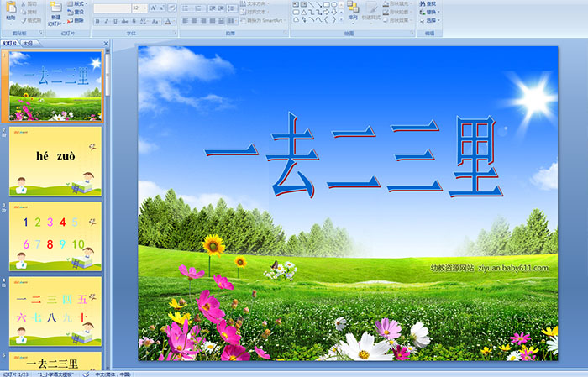The width and height of the screenshot is (588, 377).
Task: Open Shape Outline (形状轮廓) color picker
Action: (397, 12)
